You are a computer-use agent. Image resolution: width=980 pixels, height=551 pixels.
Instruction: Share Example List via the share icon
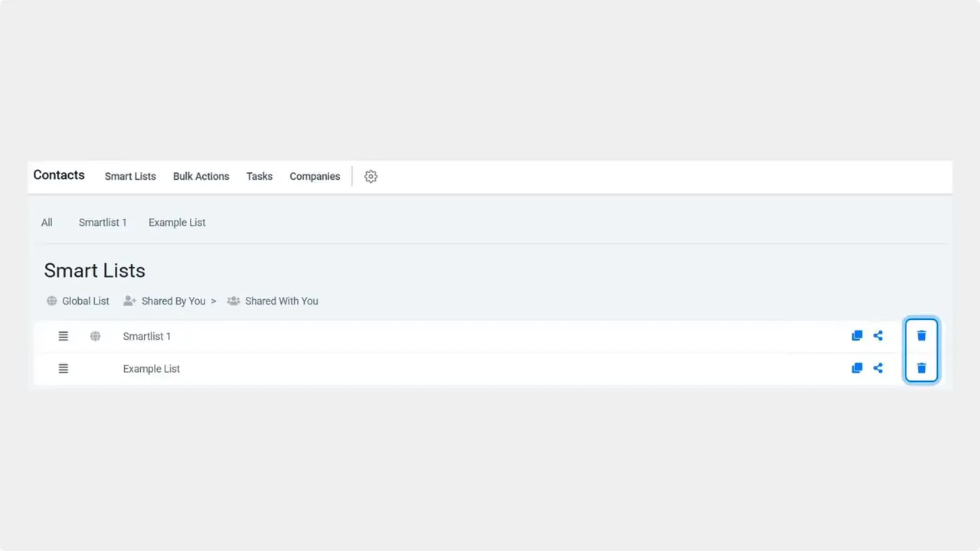coord(878,368)
